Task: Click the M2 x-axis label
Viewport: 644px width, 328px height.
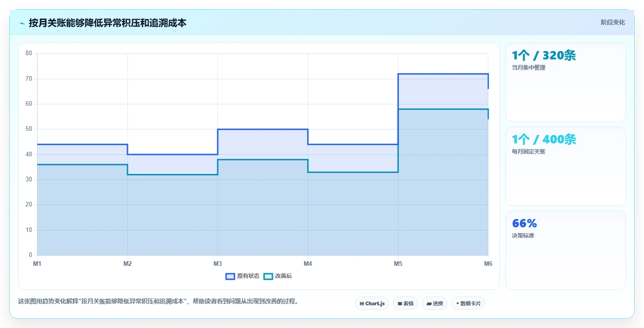Action: [x=127, y=264]
